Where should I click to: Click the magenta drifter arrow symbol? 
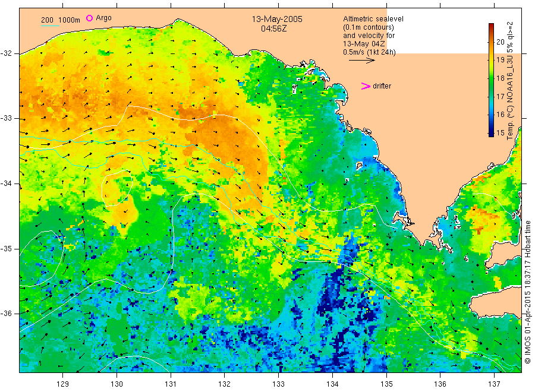pos(366,86)
